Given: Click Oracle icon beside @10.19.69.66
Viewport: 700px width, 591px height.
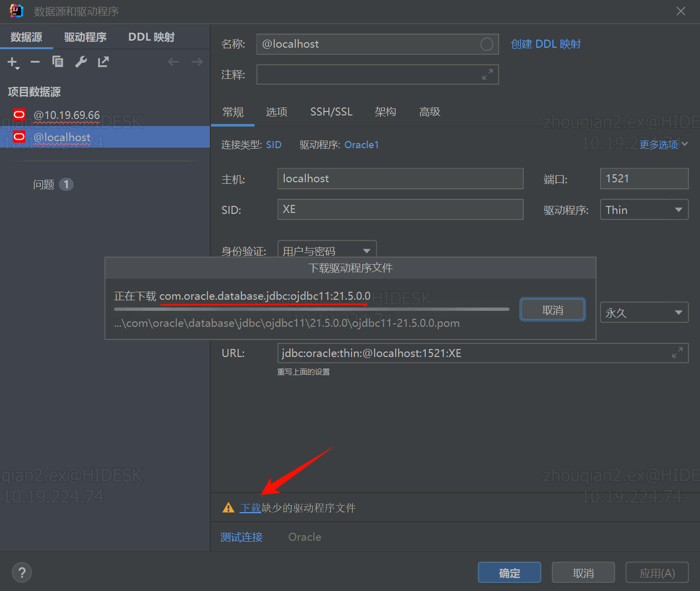Looking at the screenshot, I should 19,115.
